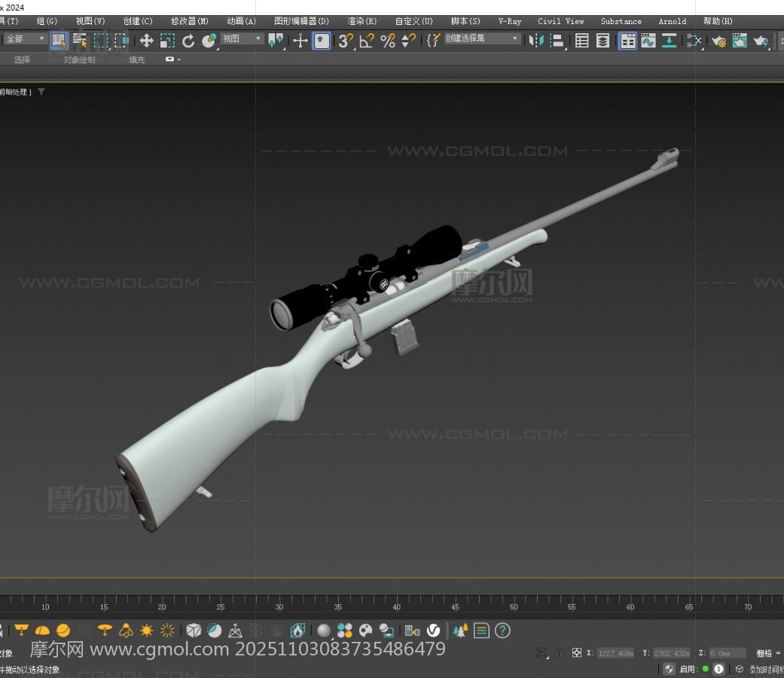Viewport: 784px width, 678px height.
Task: Open the 全部 selection filter dropdown
Action: 26,39
